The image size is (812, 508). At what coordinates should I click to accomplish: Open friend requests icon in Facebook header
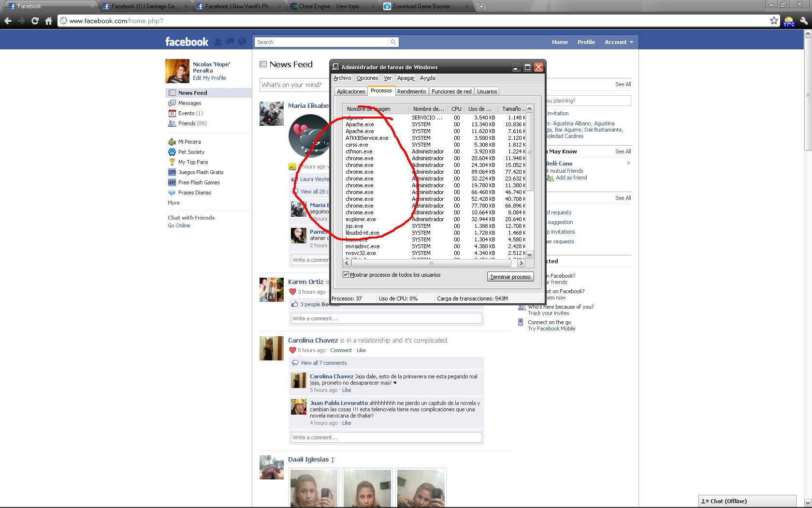(x=218, y=42)
